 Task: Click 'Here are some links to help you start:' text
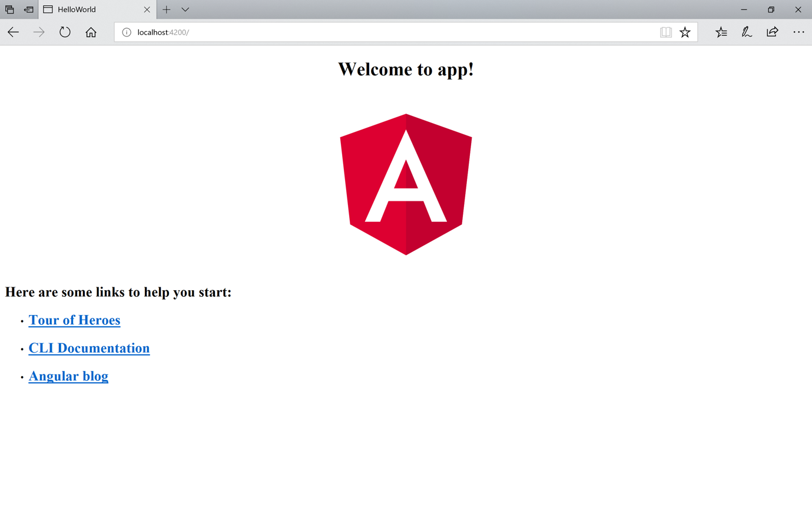[x=118, y=292]
